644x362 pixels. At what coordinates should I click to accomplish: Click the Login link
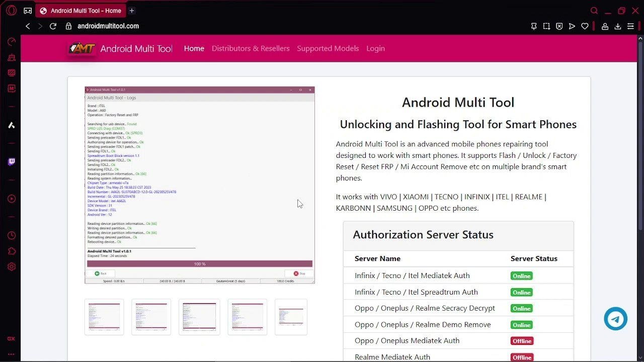(x=375, y=48)
